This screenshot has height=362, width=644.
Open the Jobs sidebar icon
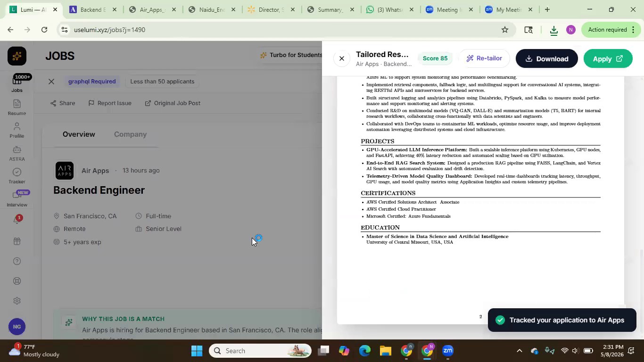(x=17, y=84)
